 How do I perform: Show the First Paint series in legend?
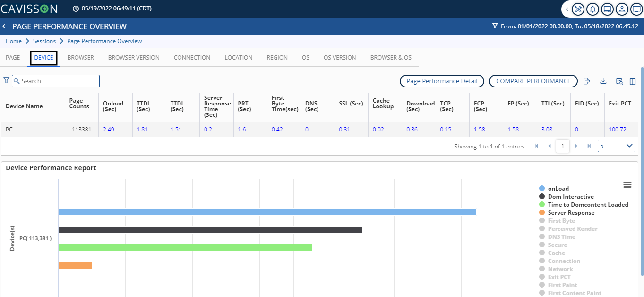pyautogui.click(x=558, y=285)
